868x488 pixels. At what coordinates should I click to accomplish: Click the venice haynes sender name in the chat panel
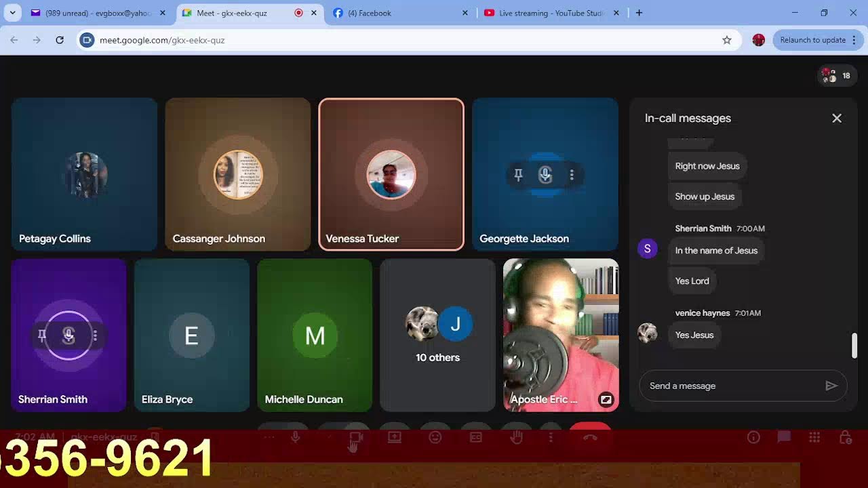703,313
